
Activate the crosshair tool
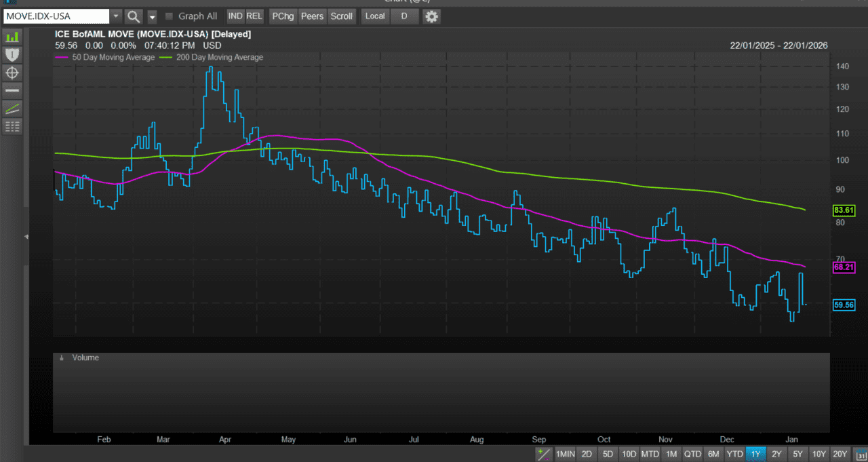[x=12, y=73]
